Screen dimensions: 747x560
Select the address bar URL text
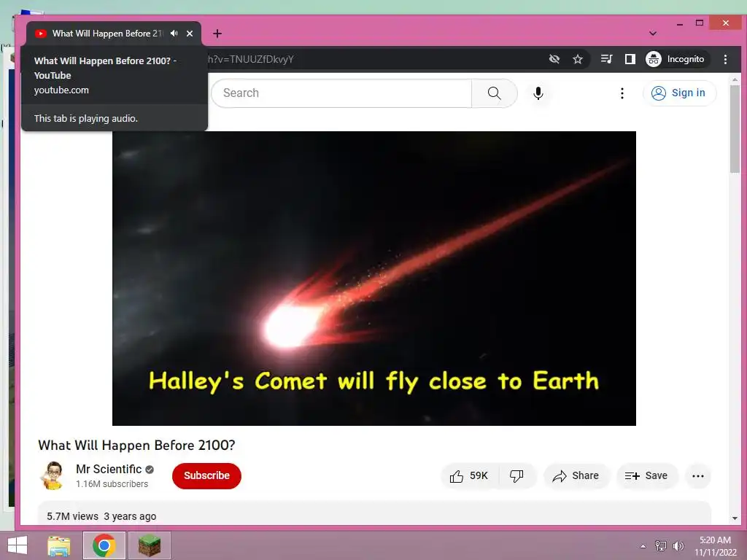click(251, 59)
